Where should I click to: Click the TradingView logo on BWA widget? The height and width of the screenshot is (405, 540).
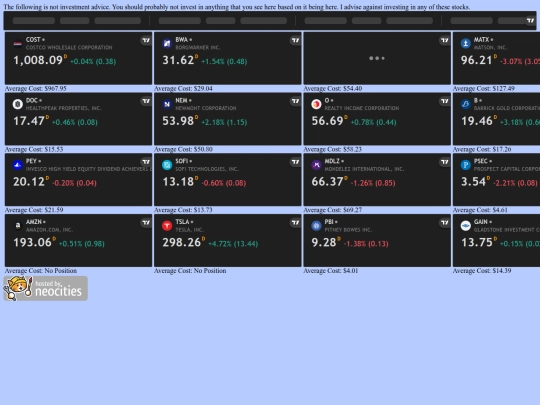click(x=295, y=40)
